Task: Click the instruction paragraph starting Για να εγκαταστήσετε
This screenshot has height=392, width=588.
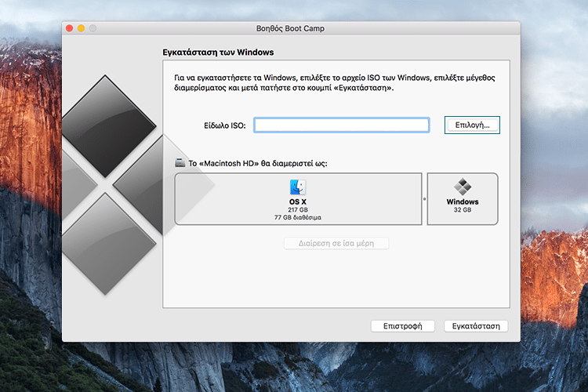Action: (x=335, y=82)
